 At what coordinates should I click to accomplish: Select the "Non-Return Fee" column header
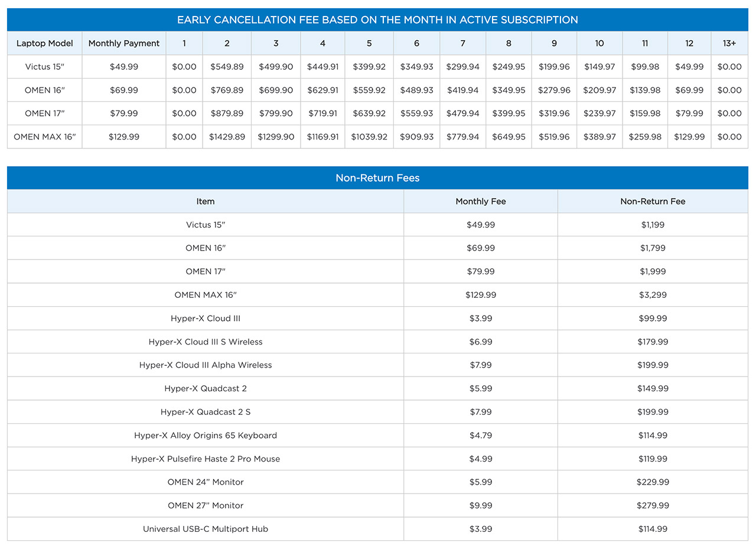[653, 202]
